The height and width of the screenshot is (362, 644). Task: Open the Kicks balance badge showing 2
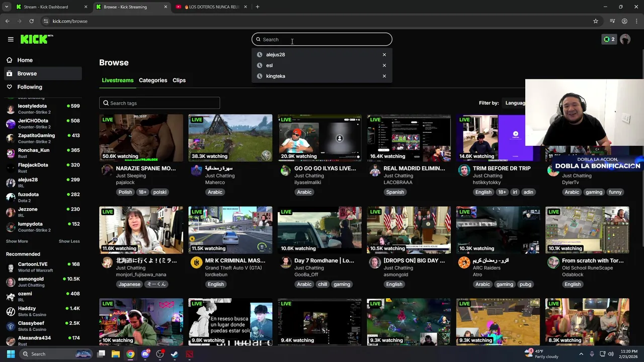609,39
